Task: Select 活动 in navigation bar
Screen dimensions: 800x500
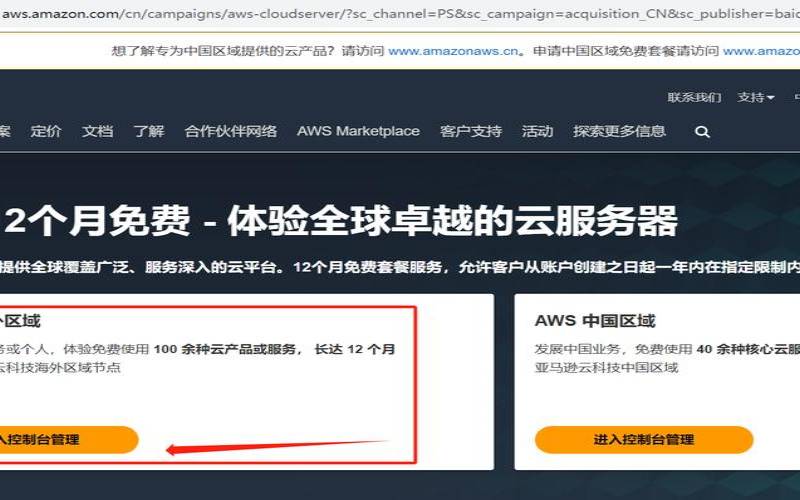Action: tap(537, 131)
